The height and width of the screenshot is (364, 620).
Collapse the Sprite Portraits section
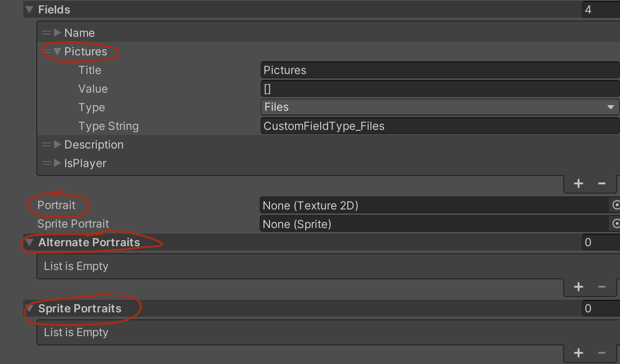(29, 309)
